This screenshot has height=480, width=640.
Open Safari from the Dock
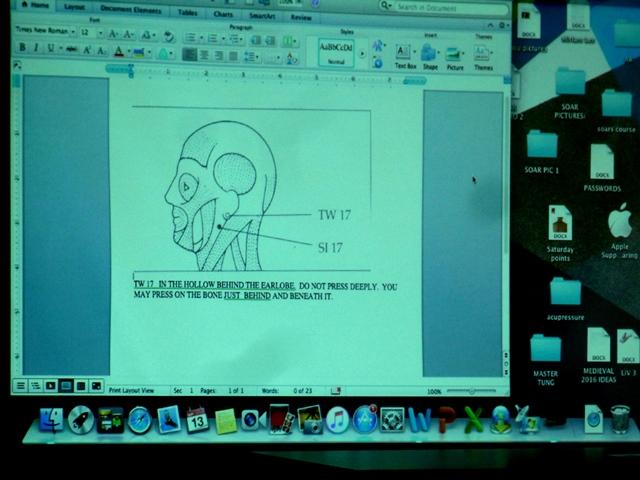click(139, 420)
